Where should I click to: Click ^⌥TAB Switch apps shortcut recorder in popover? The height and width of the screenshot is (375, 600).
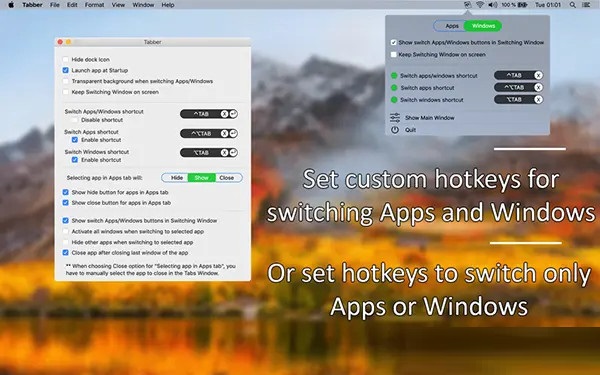[518, 88]
